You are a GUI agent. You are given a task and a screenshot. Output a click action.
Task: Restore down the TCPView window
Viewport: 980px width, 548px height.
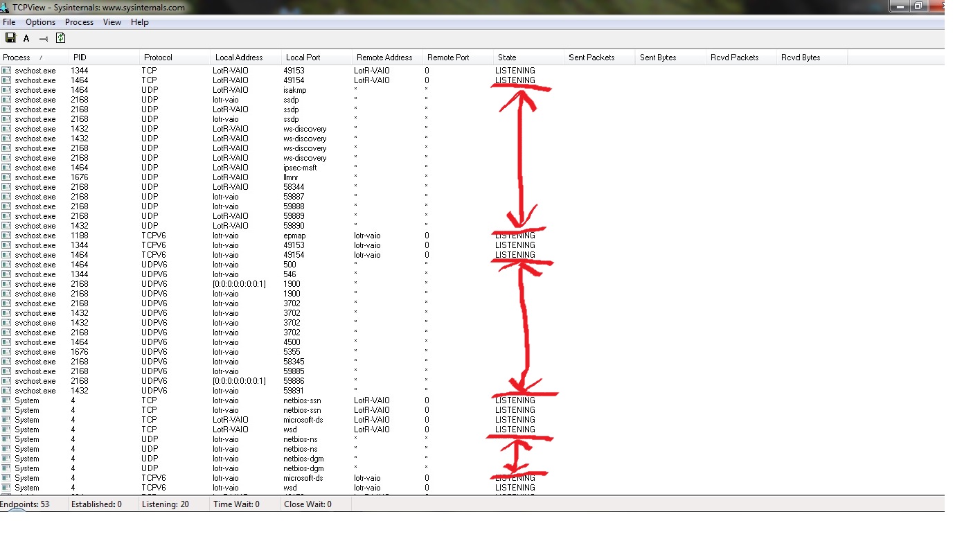click(918, 6)
